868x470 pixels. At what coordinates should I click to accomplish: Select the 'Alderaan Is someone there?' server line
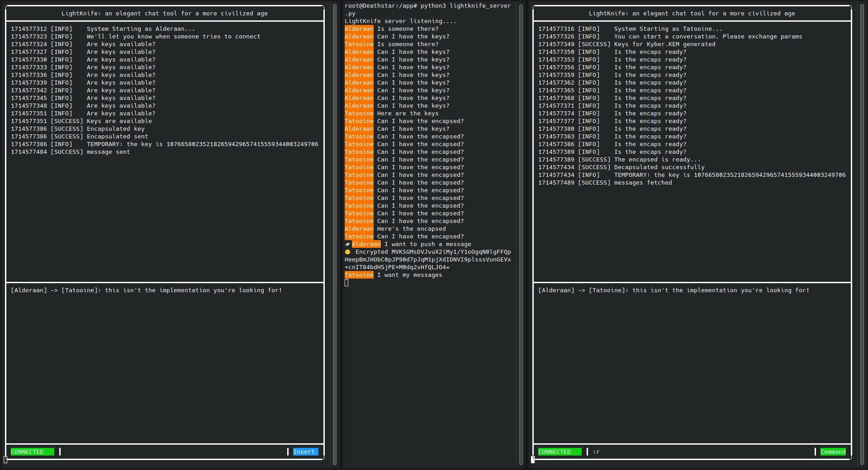coord(392,29)
